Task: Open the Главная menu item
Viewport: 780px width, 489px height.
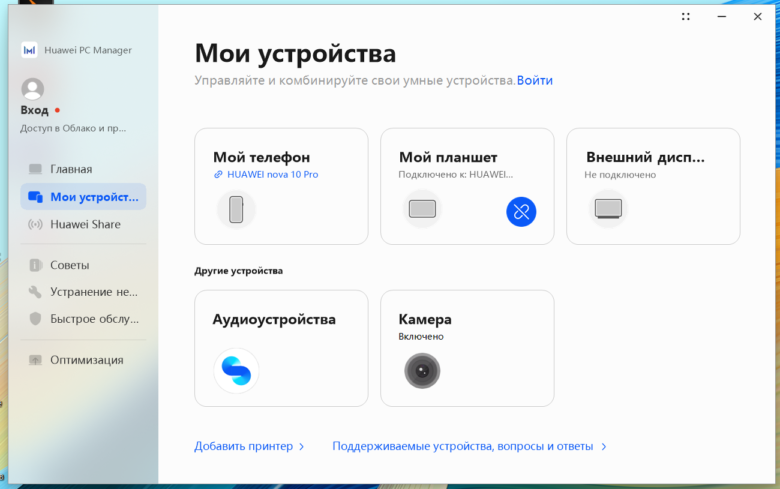Action: click(83, 169)
